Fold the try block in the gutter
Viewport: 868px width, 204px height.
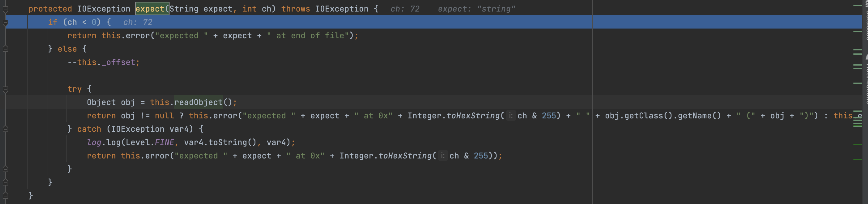click(5, 89)
